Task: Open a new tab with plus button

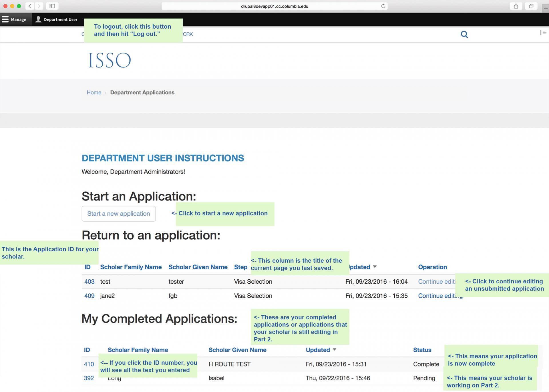Action: pyautogui.click(x=546, y=8)
